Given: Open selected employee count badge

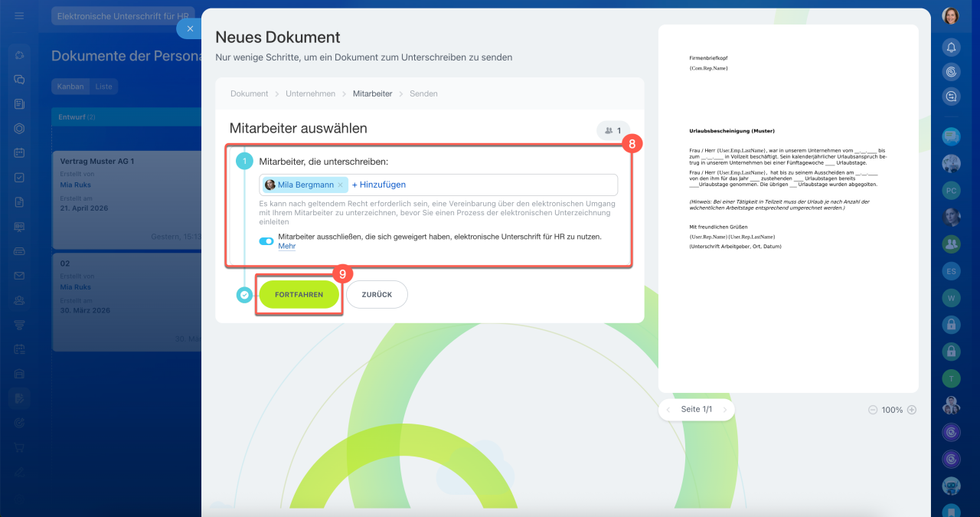Looking at the screenshot, I should click(x=612, y=131).
